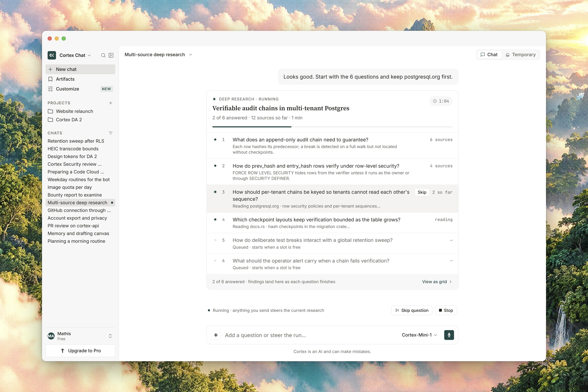Stop the running research
This screenshot has height=392, width=588.
(446, 310)
